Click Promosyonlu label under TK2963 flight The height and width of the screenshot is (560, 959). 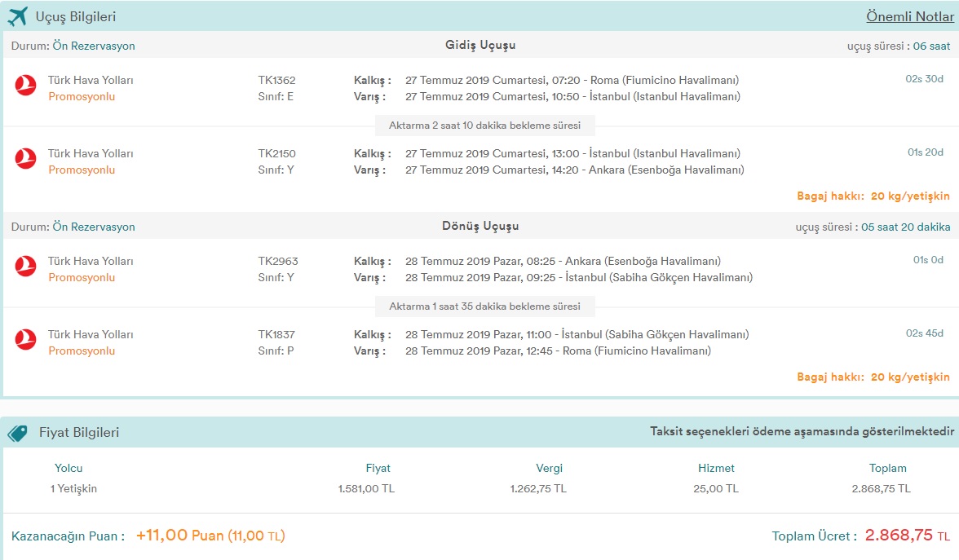click(x=82, y=277)
